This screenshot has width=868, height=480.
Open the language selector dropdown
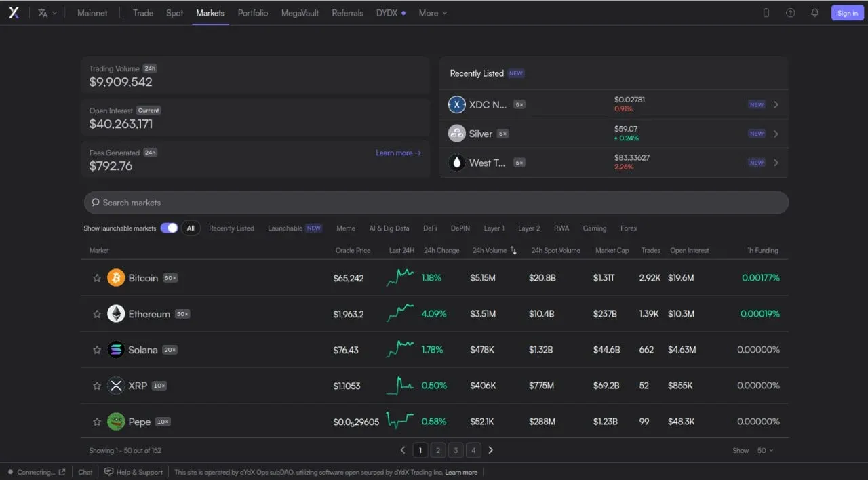pos(47,13)
